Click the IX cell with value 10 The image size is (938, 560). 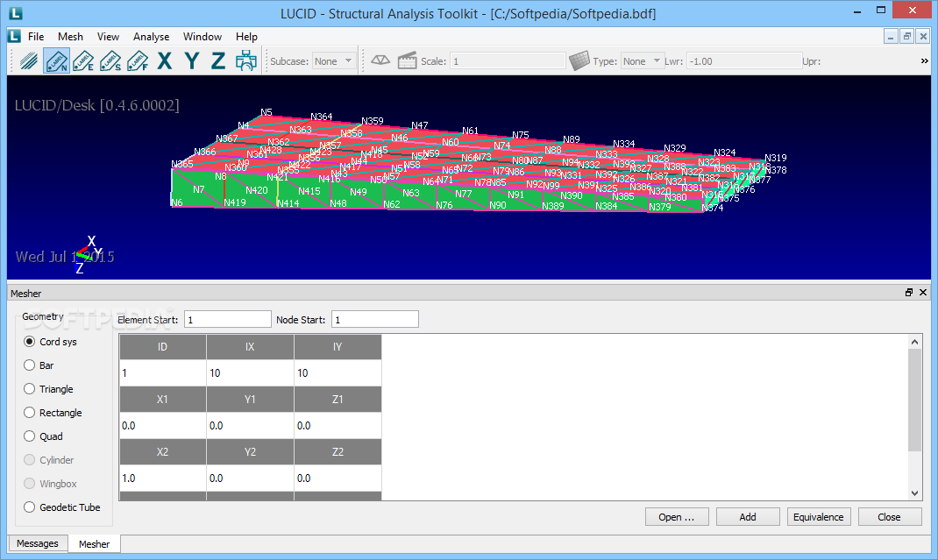(250, 372)
